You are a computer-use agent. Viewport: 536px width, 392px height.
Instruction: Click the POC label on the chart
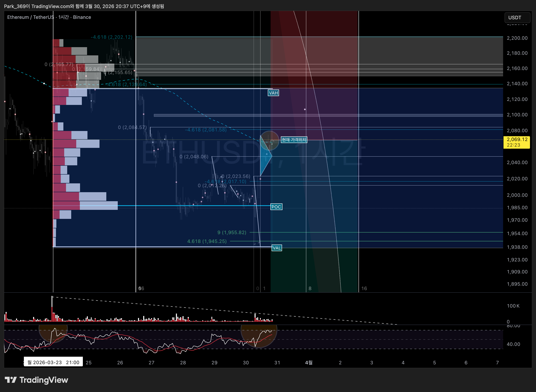click(276, 207)
